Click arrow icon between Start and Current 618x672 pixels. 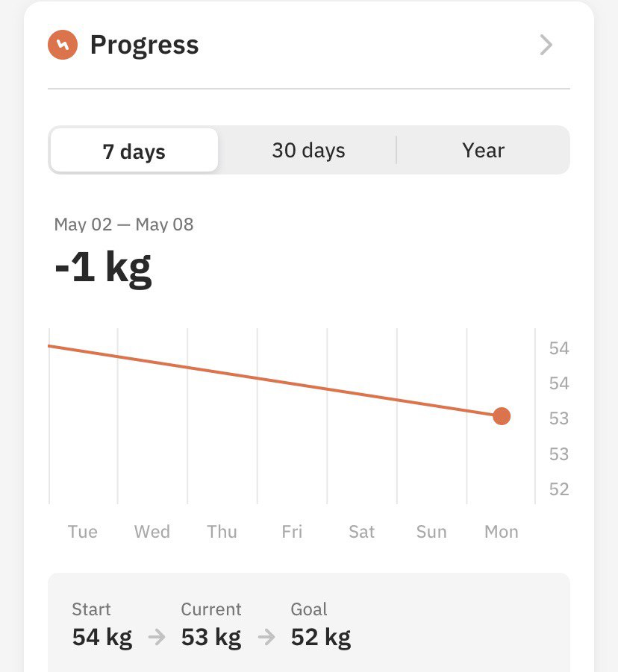157,637
